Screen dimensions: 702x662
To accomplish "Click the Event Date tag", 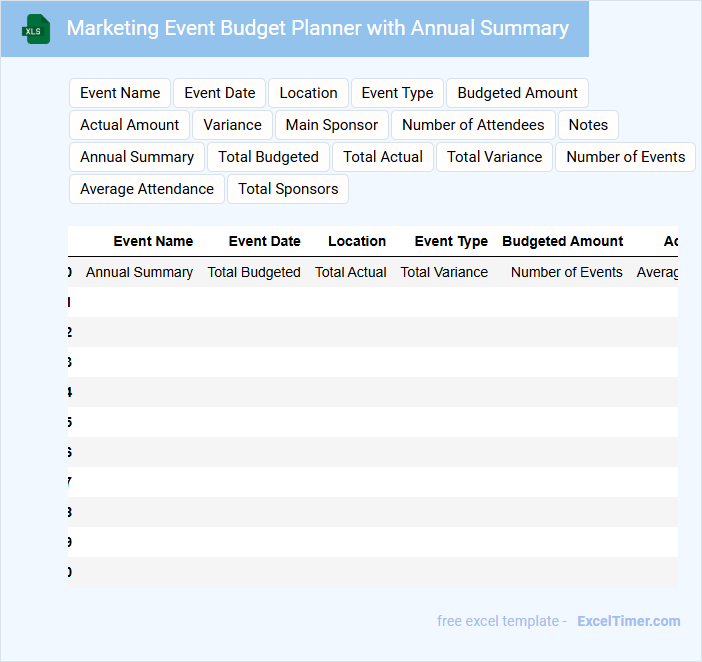I will pyautogui.click(x=220, y=93).
